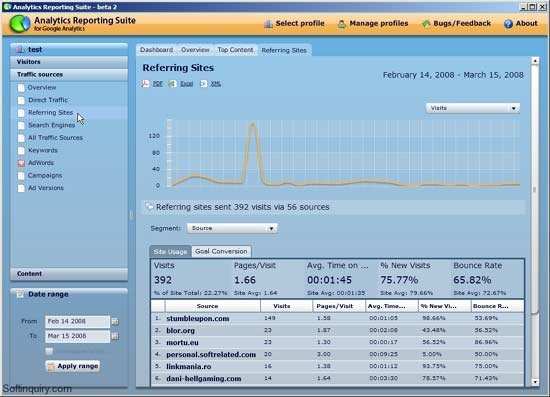550x397 pixels.
Task: Export the report via the Excel link
Action: pyautogui.click(x=187, y=84)
